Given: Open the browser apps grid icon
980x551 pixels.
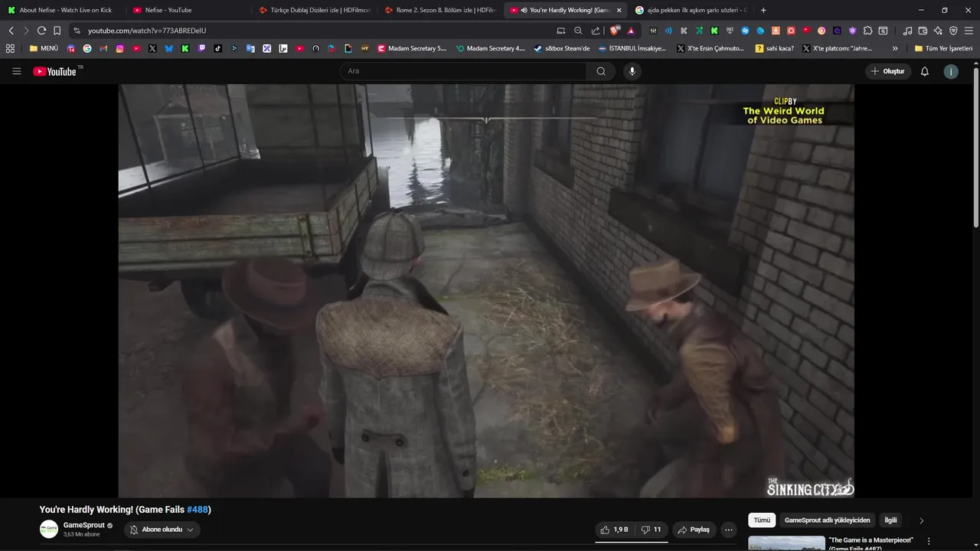Looking at the screenshot, I should pos(10,48).
